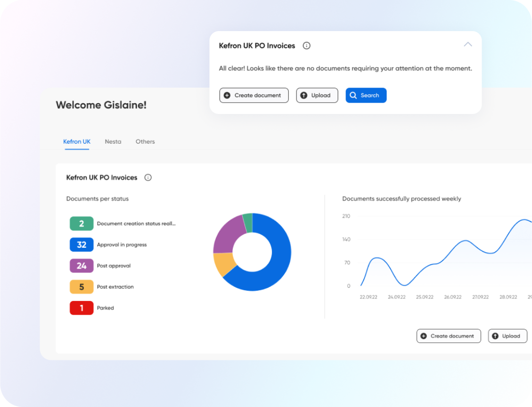Select green badge showing 2 documents
Screen dimensions: 532x407
pos(82,223)
